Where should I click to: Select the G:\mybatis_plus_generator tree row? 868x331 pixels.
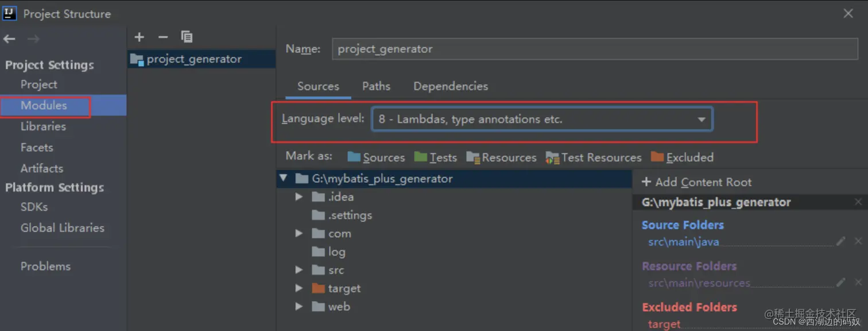[x=454, y=179]
